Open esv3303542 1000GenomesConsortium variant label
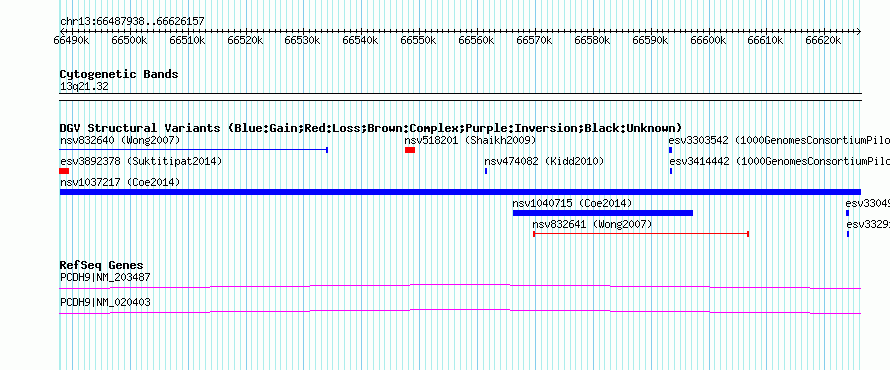This screenshot has height=370, width=890. pos(779,140)
